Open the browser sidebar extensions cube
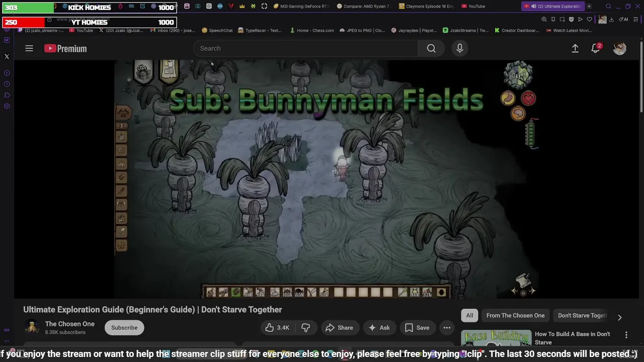Image resolution: width=644 pixels, height=362 pixels. click(x=7, y=95)
